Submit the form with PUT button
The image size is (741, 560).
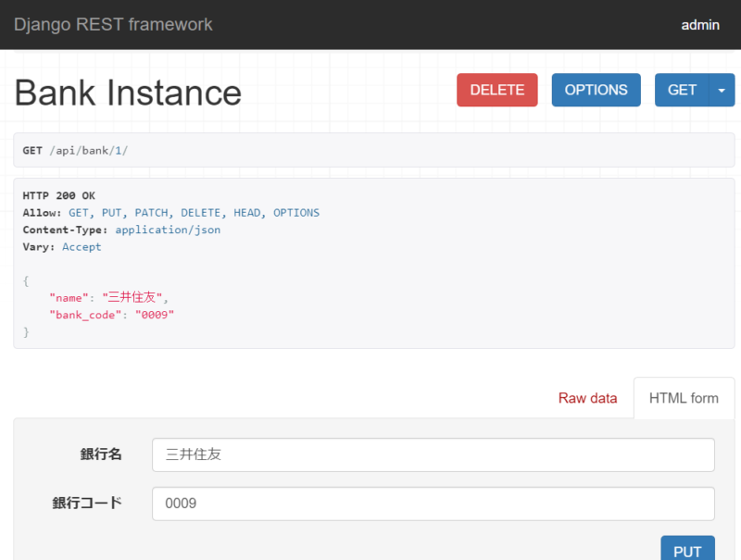[687, 550]
